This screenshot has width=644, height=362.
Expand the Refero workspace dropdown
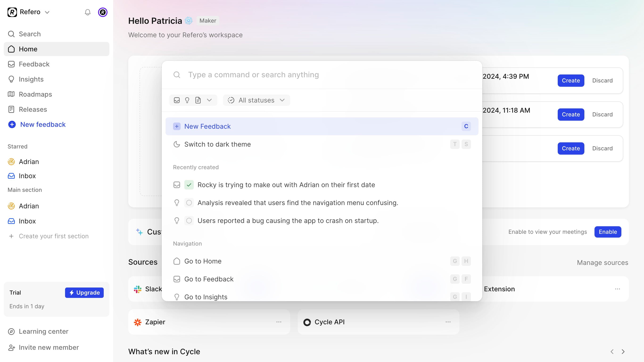tap(47, 12)
